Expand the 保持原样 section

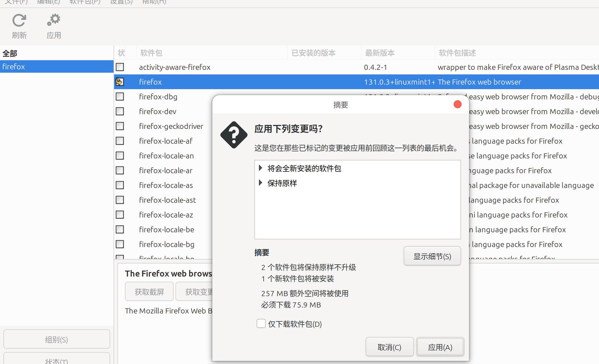(261, 183)
